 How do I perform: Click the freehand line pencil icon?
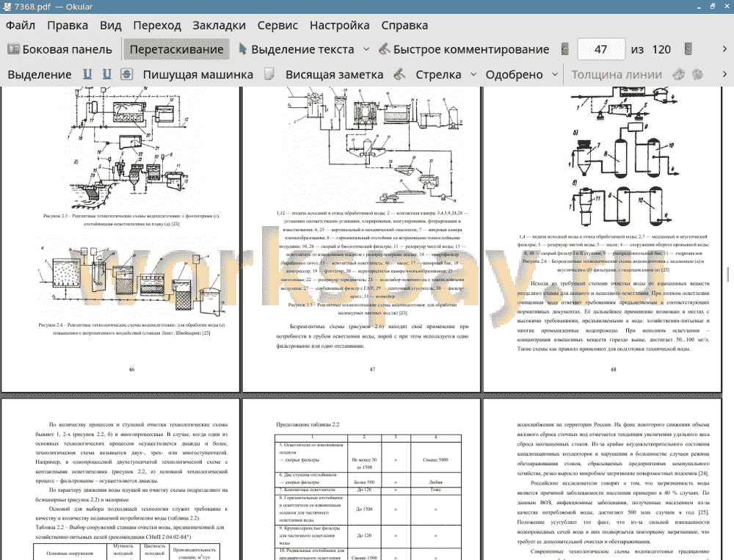click(399, 74)
